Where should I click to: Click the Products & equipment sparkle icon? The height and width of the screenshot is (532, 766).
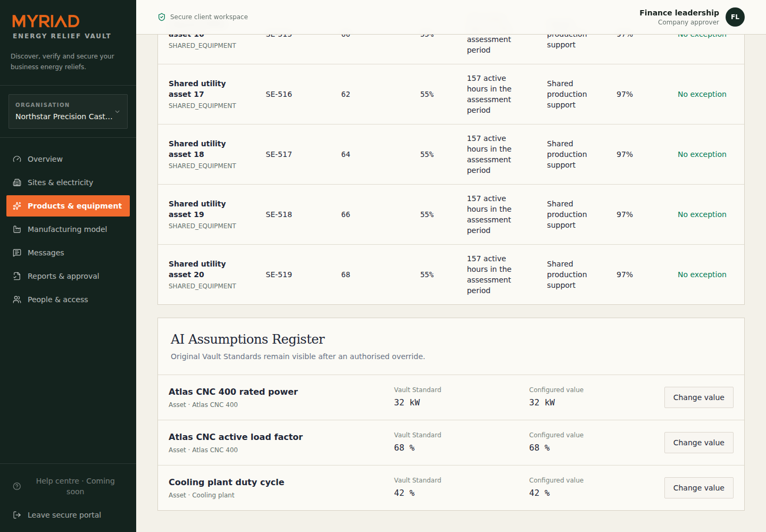click(x=17, y=206)
